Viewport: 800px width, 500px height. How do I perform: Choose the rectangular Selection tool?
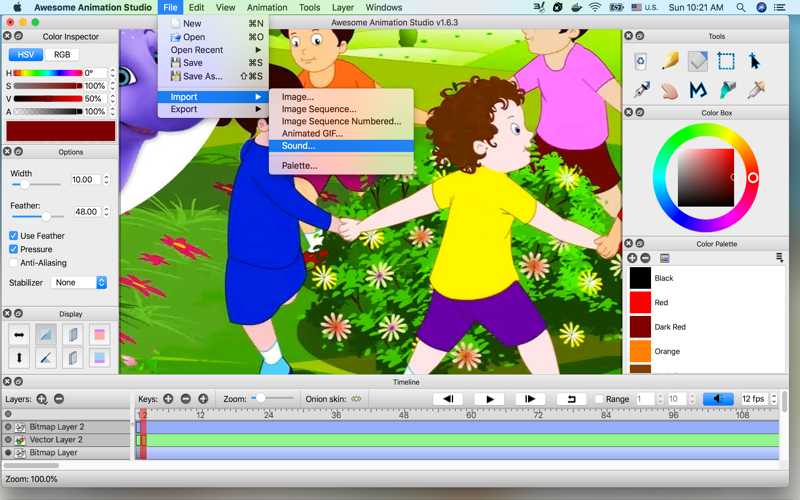pyautogui.click(x=726, y=61)
